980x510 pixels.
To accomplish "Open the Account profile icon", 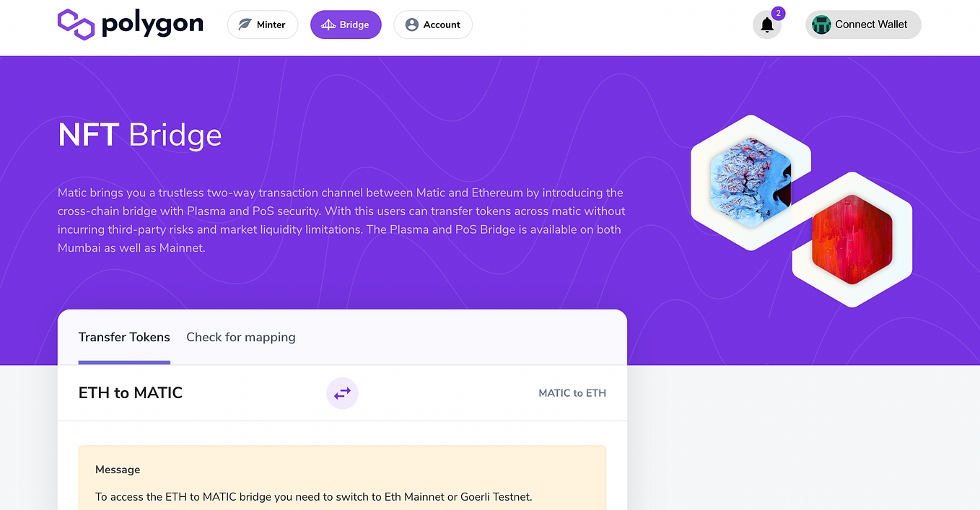I will 411,24.
